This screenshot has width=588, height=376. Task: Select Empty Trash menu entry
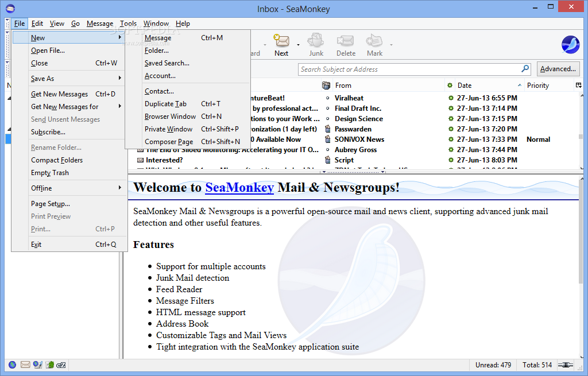(x=69, y=173)
